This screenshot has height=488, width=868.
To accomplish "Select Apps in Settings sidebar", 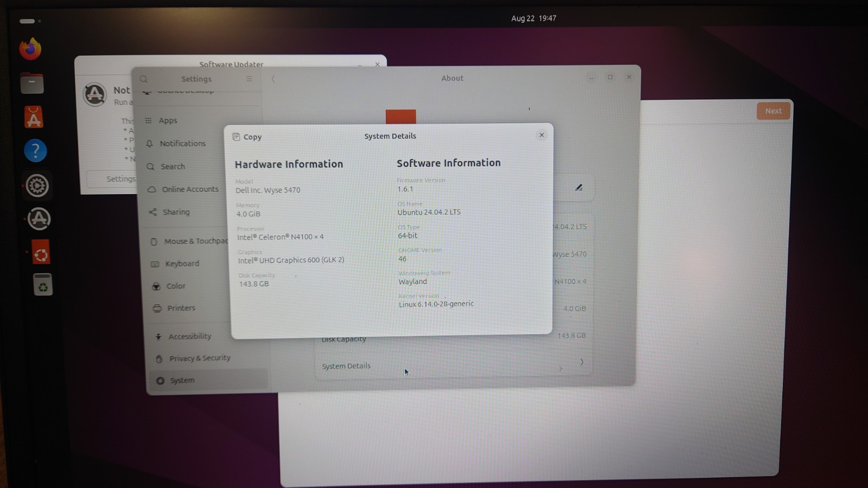I will pyautogui.click(x=168, y=120).
